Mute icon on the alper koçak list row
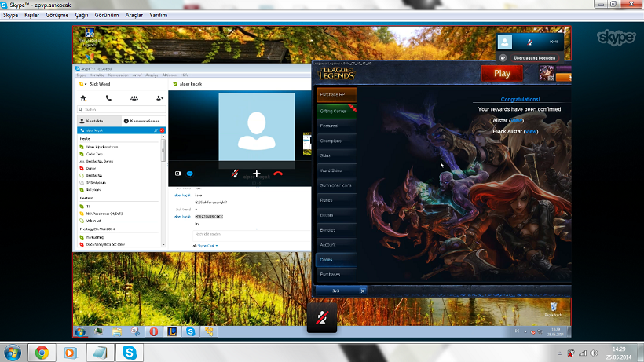The width and height of the screenshot is (644, 362). pyautogui.click(x=156, y=130)
